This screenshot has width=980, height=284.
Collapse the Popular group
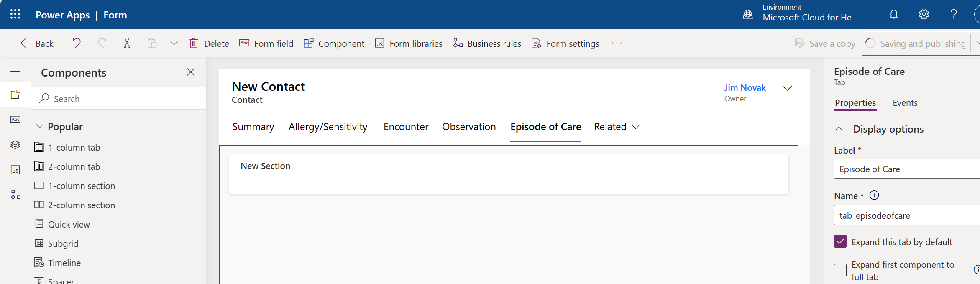click(40, 126)
